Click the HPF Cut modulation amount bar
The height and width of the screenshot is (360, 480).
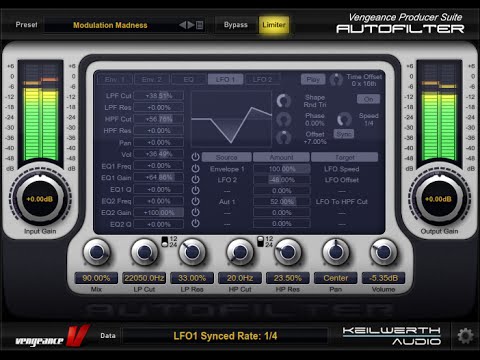point(159,119)
